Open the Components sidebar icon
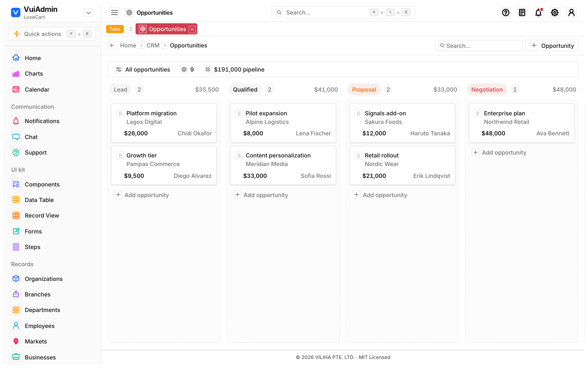This screenshot has height=368, width=588. click(16, 184)
